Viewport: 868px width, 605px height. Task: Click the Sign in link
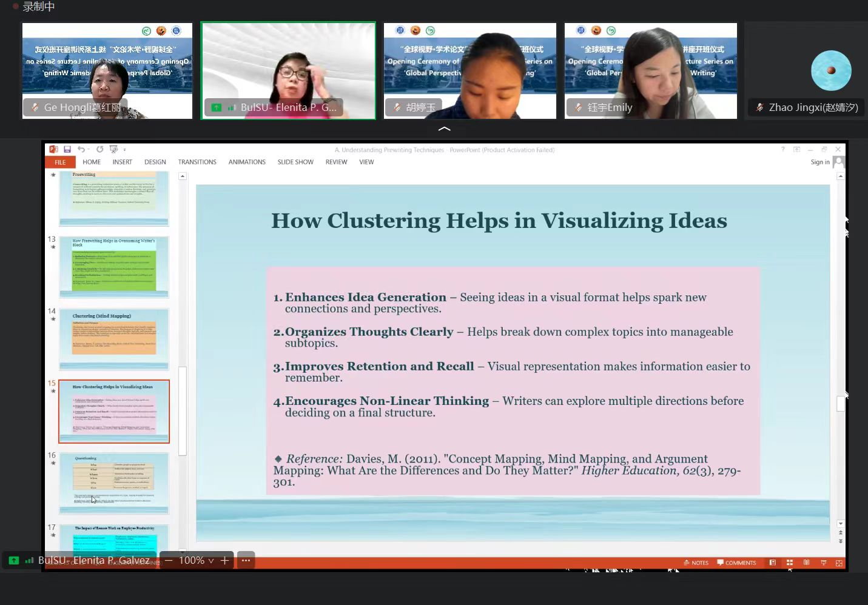coord(819,162)
